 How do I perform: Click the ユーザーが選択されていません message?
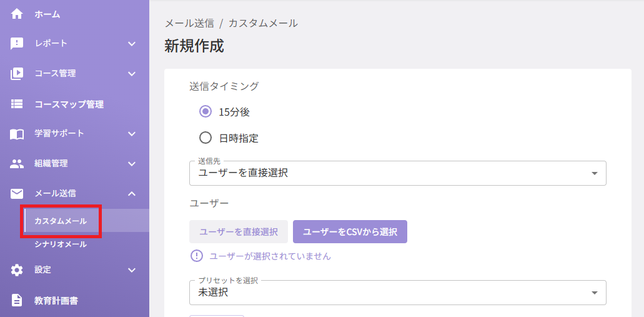(x=270, y=256)
